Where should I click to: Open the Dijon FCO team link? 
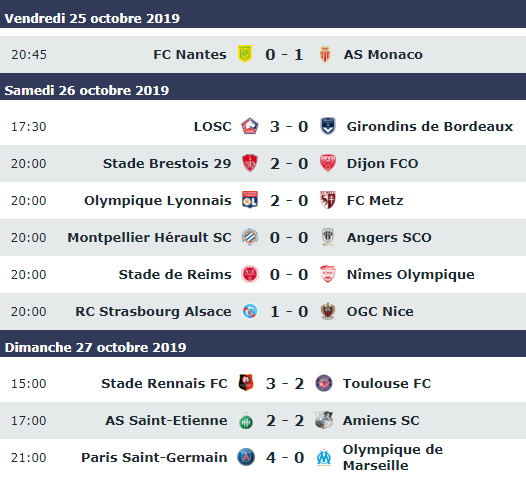tap(382, 163)
